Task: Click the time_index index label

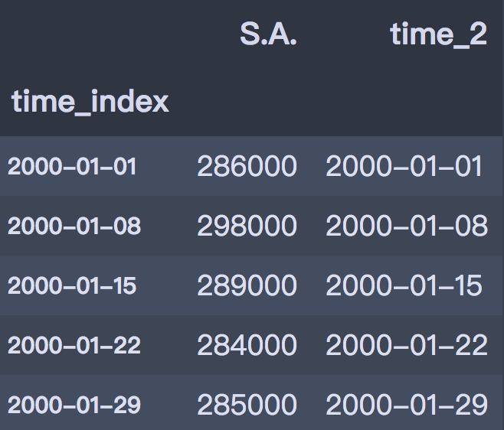Action: point(90,101)
